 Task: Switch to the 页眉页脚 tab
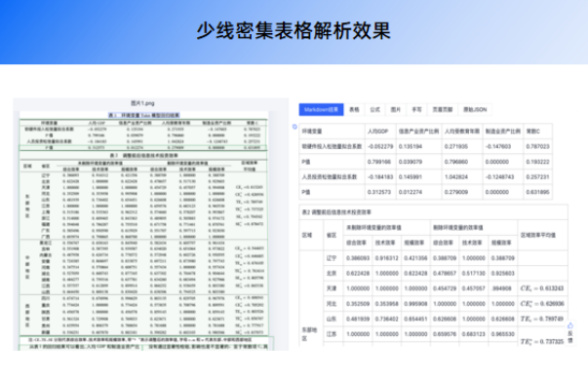[x=443, y=110]
